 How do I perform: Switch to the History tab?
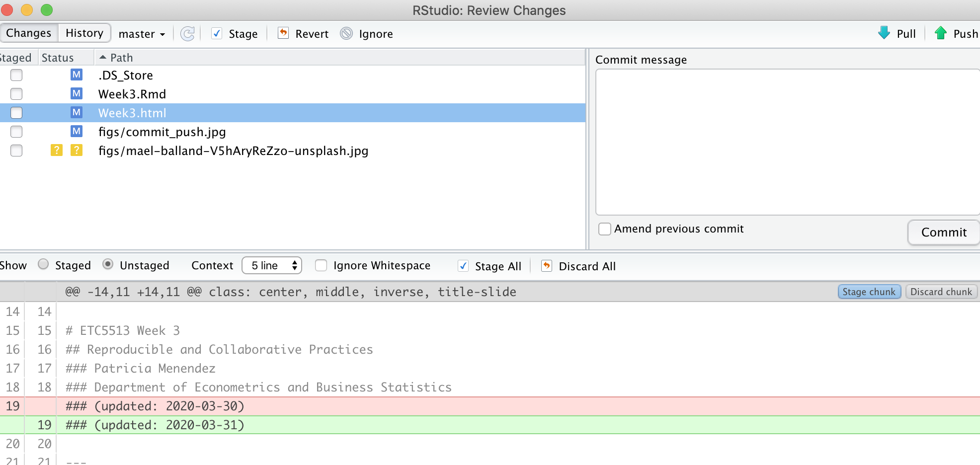click(x=84, y=33)
